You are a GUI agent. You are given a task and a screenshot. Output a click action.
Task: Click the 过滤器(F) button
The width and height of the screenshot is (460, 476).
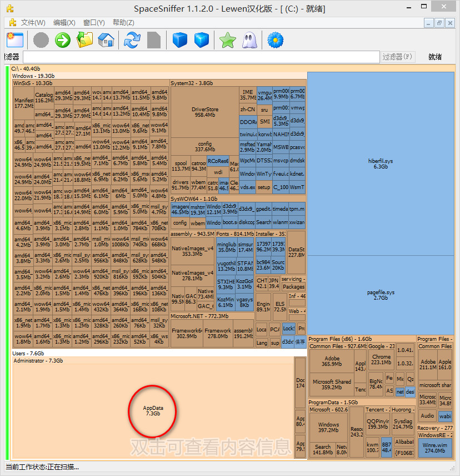pyautogui.click(x=398, y=57)
